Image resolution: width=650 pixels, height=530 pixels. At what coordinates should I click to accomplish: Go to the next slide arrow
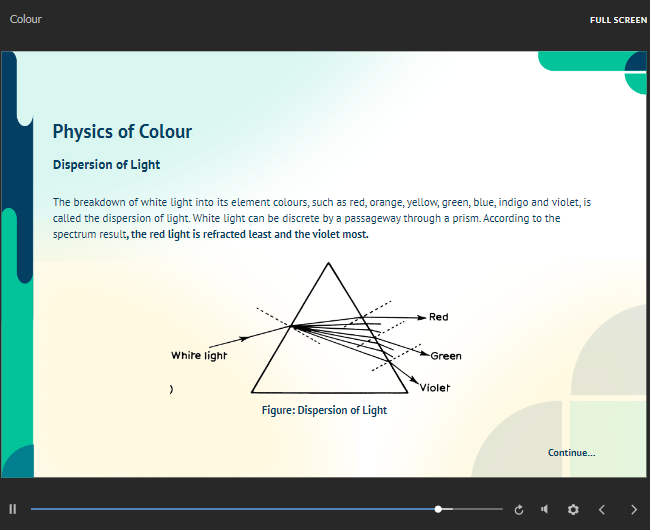click(x=634, y=509)
